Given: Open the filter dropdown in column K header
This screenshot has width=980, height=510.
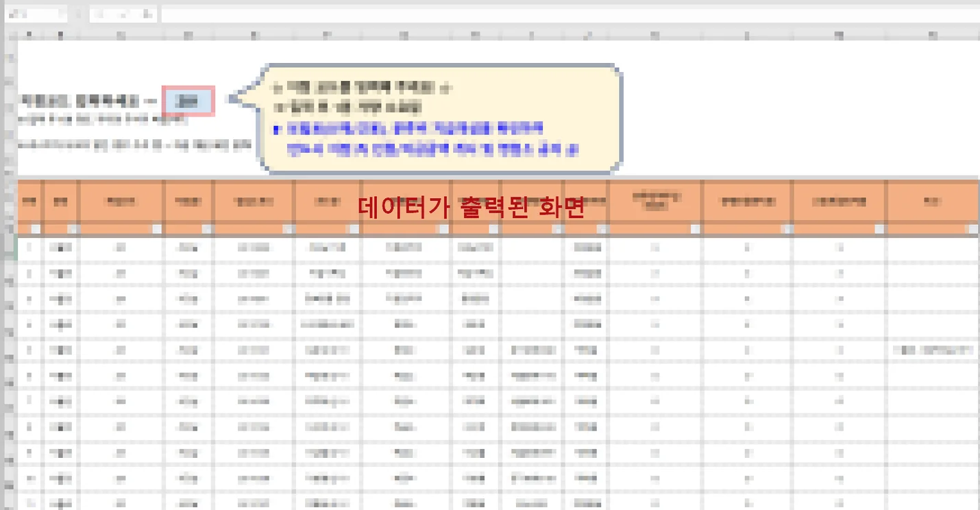Looking at the screenshot, I should click(695, 229).
